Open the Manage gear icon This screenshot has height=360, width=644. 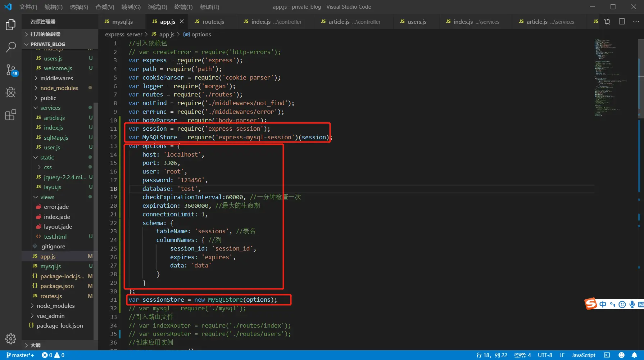coord(11,339)
